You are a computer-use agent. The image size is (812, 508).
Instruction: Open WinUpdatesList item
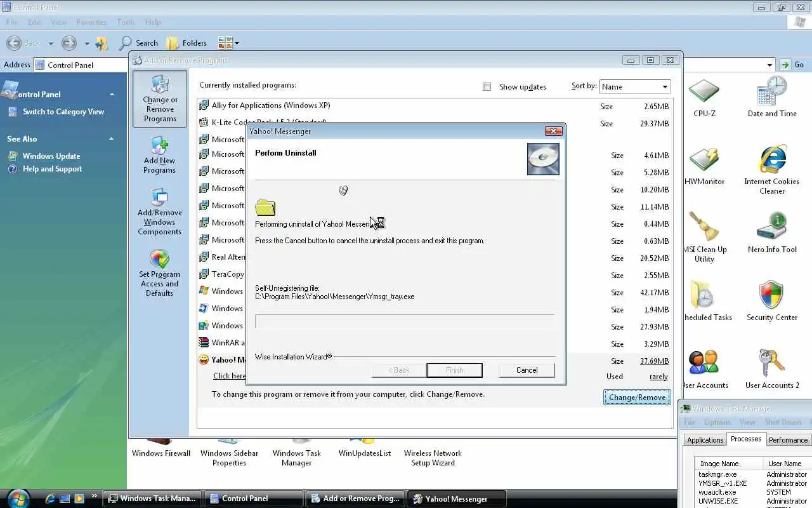[365, 448]
